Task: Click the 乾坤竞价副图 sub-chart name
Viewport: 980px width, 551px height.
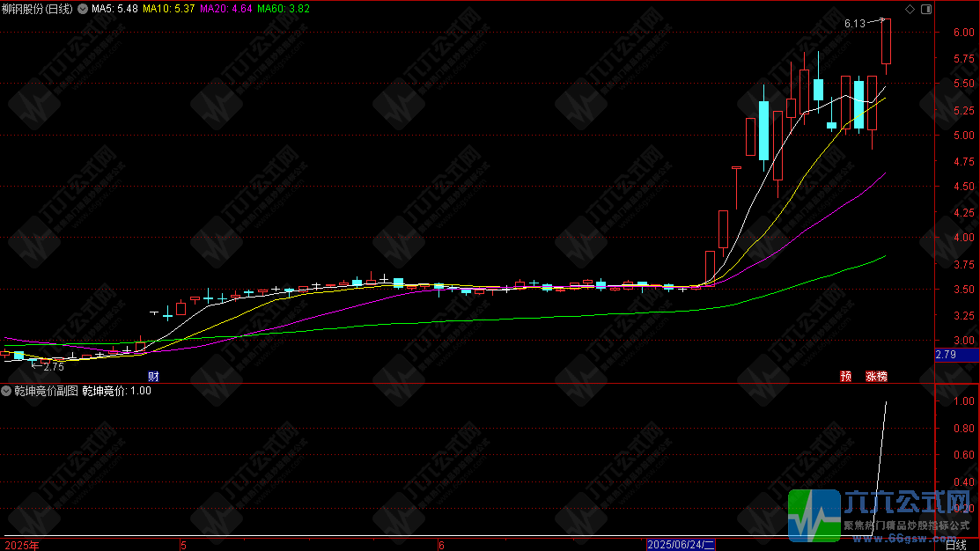Action: (47, 391)
